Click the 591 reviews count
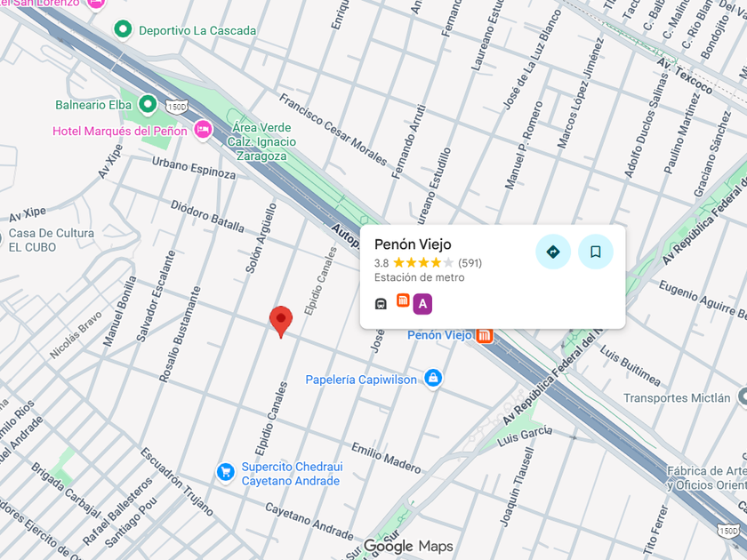 (x=470, y=263)
